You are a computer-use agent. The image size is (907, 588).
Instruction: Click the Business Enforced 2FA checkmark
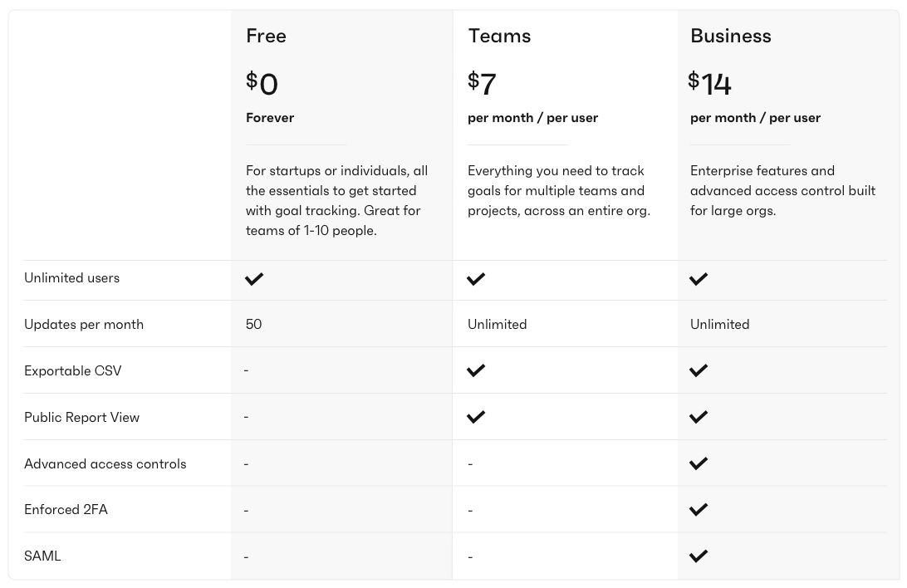point(699,509)
